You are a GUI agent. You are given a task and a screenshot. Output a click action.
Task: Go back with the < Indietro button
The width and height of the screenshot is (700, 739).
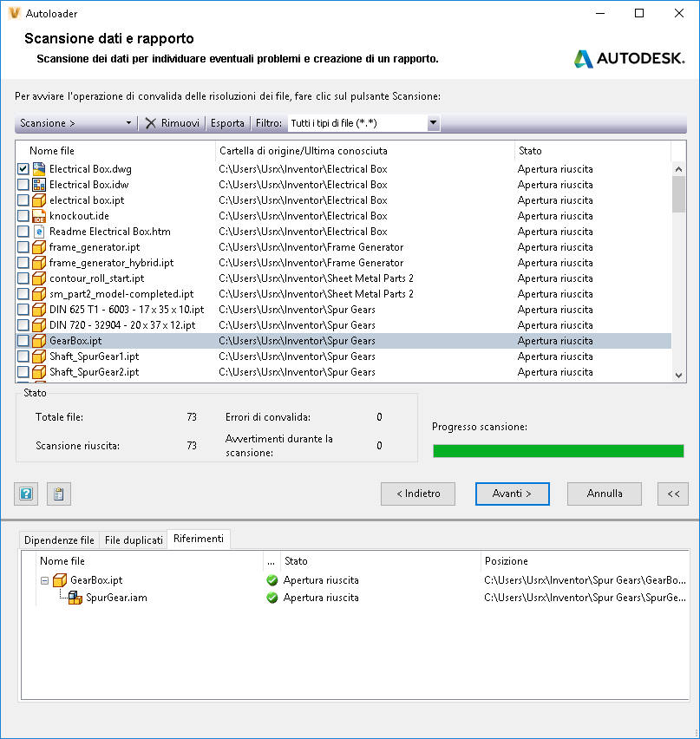coord(418,494)
